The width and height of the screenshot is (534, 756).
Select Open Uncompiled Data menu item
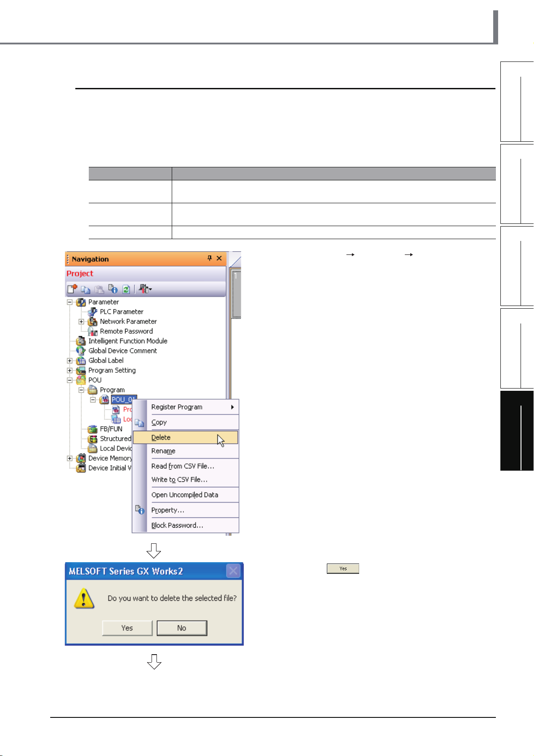(186, 495)
